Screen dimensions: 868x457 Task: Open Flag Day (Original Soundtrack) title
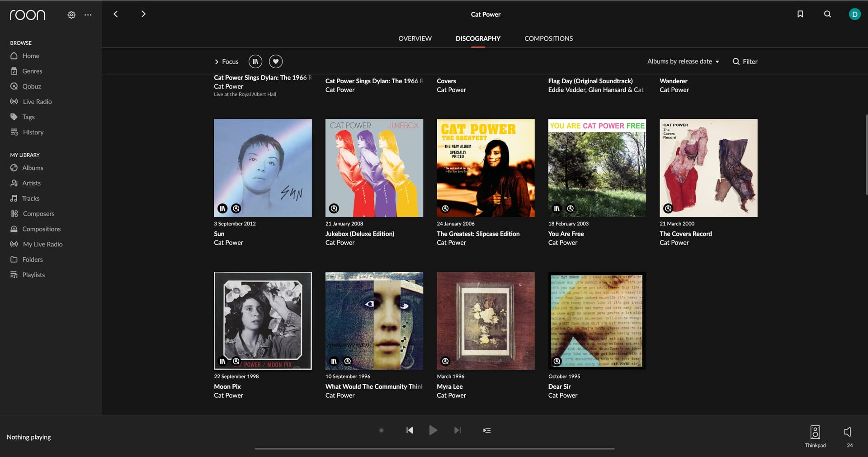[590, 81]
